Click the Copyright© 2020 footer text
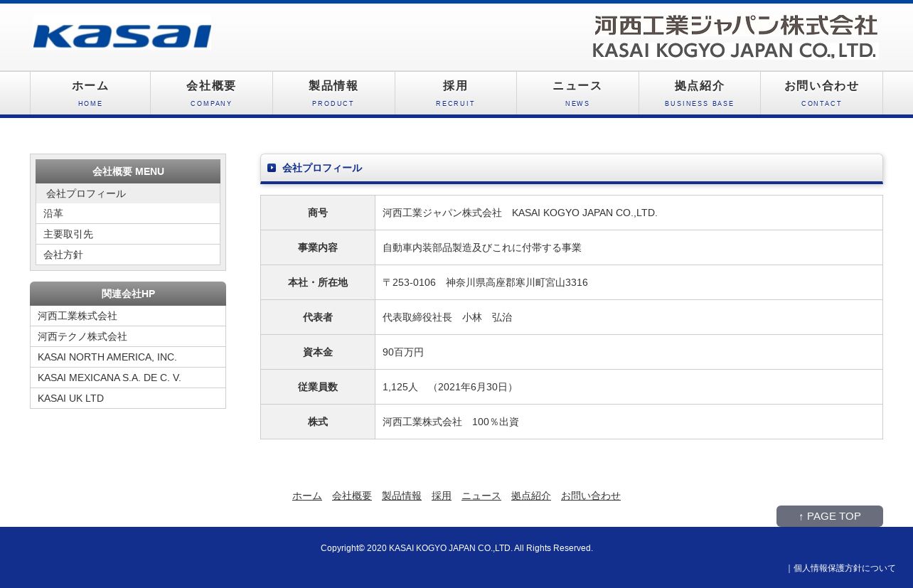 pyautogui.click(x=457, y=548)
